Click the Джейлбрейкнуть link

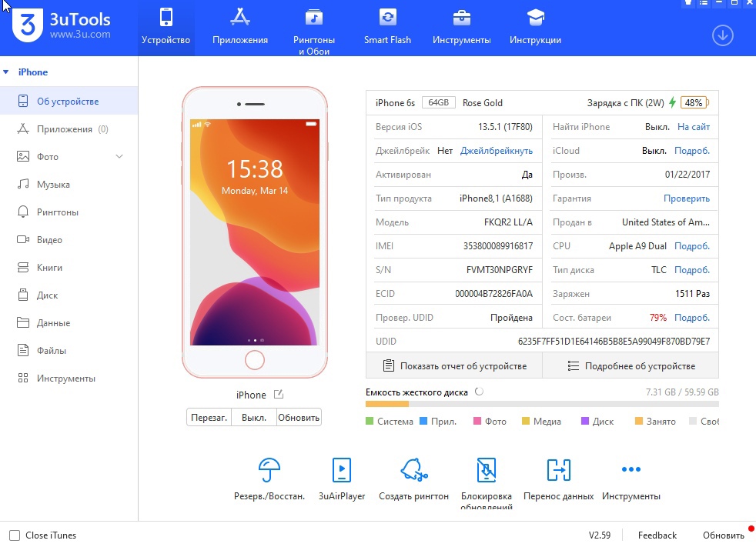coord(496,151)
